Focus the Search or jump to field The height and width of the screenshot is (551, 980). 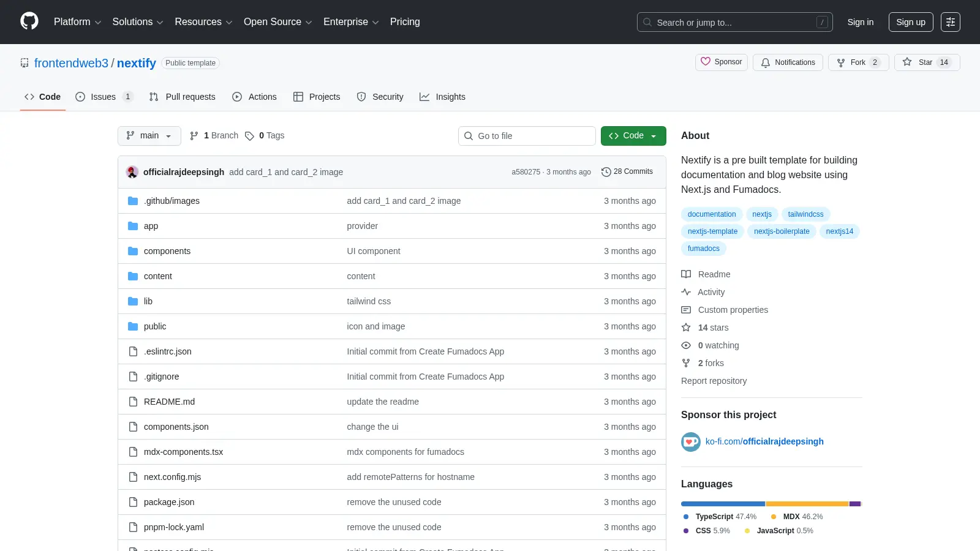735,22
